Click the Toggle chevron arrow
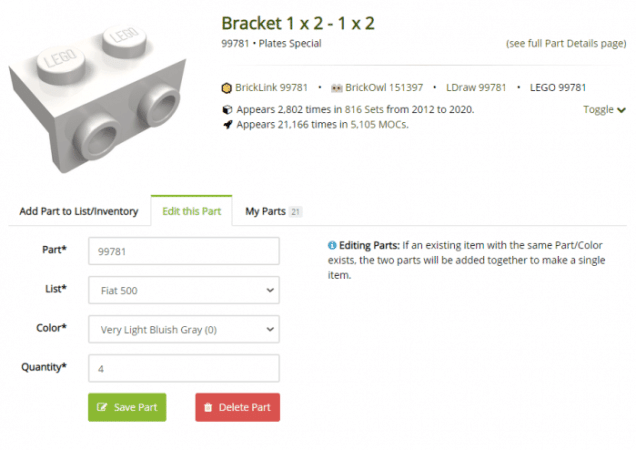This screenshot has width=636, height=450. (x=621, y=110)
